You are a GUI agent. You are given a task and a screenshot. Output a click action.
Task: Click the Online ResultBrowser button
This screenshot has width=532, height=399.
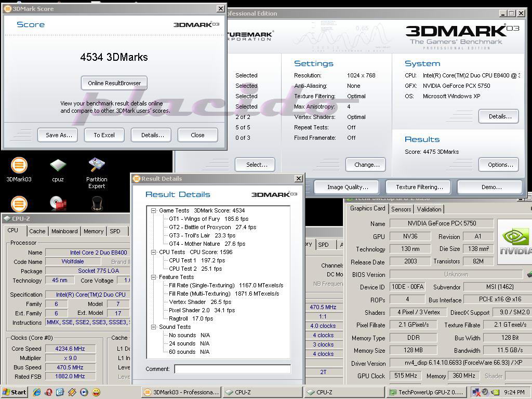(x=114, y=83)
